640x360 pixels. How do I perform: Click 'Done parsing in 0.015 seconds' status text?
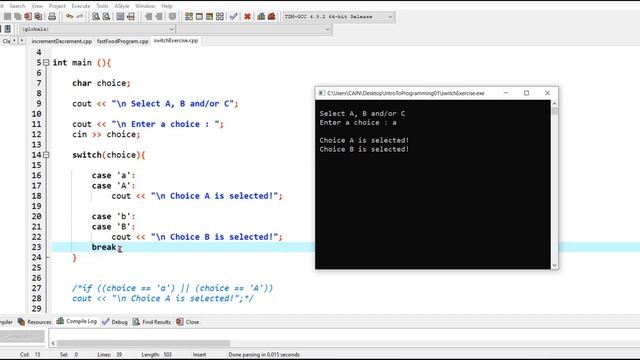pyautogui.click(x=264, y=354)
